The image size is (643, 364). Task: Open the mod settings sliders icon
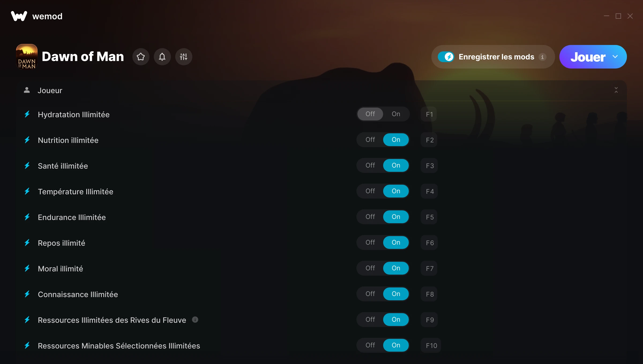184,57
